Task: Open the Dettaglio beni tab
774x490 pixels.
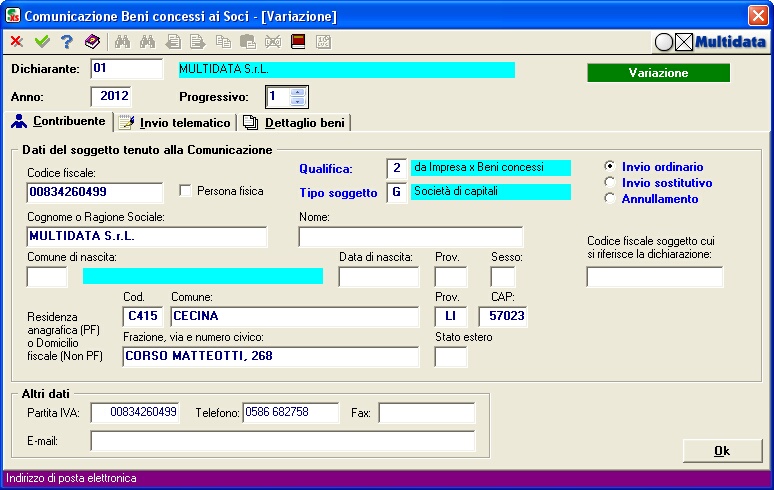Action: pos(294,122)
